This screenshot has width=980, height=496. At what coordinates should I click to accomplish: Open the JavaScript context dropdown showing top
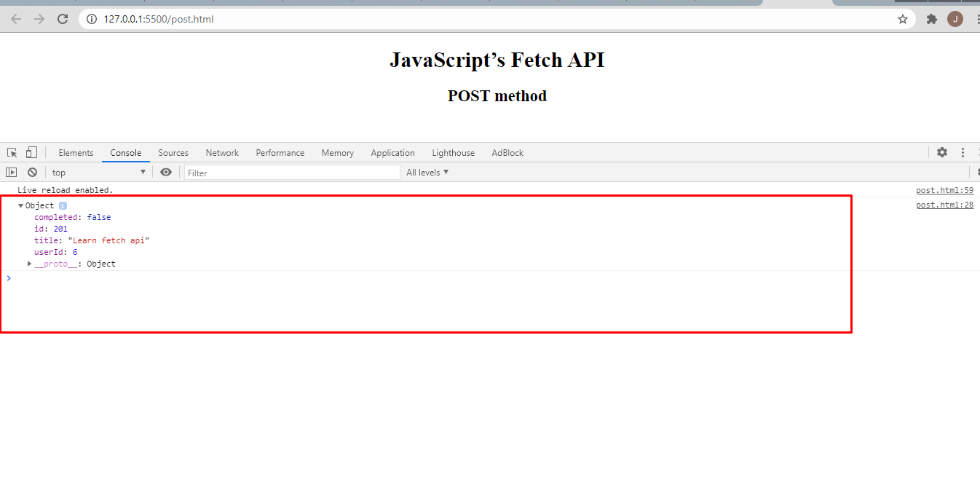98,172
